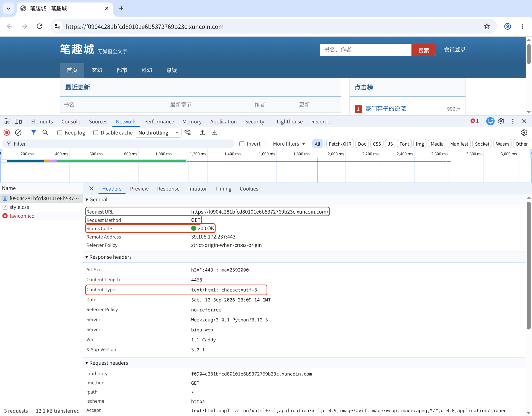This screenshot has width=532, height=416.
Task: Open DevTools more options kebab menu
Action: [513, 121]
